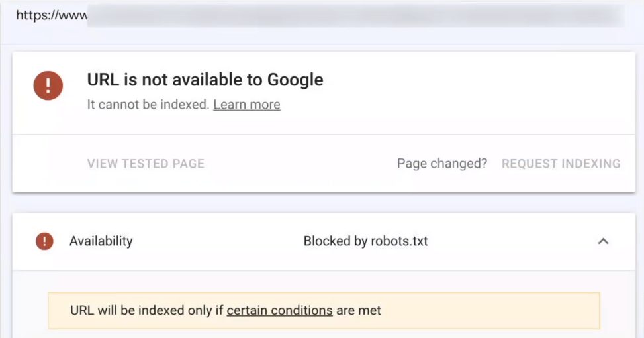The height and width of the screenshot is (338, 644).
Task: Click the large red error exclamation icon
Action: point(48,85)
